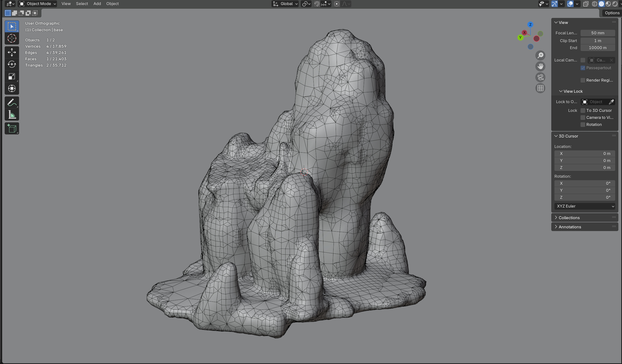
Task: Switch to orthographic grid view toggle
Action: pyautogui.click(x=540, y=88)
